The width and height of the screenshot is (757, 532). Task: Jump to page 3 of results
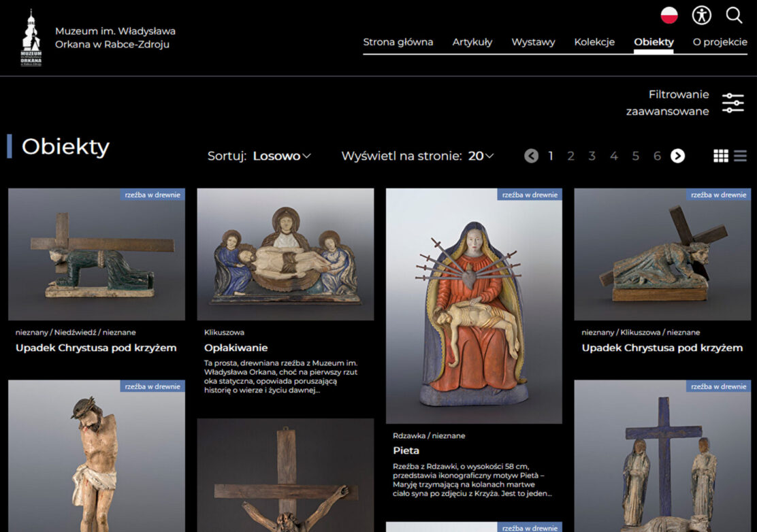tap(592, 156)
